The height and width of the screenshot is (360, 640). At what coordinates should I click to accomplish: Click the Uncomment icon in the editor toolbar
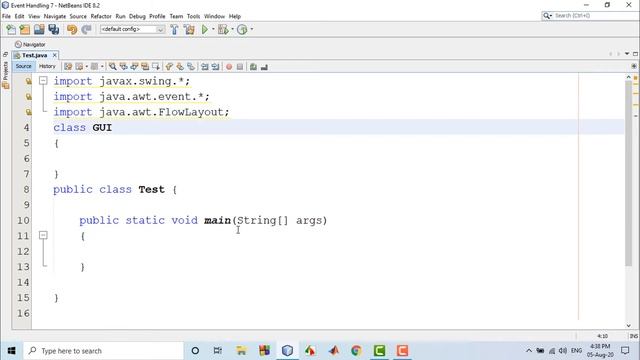264,67
